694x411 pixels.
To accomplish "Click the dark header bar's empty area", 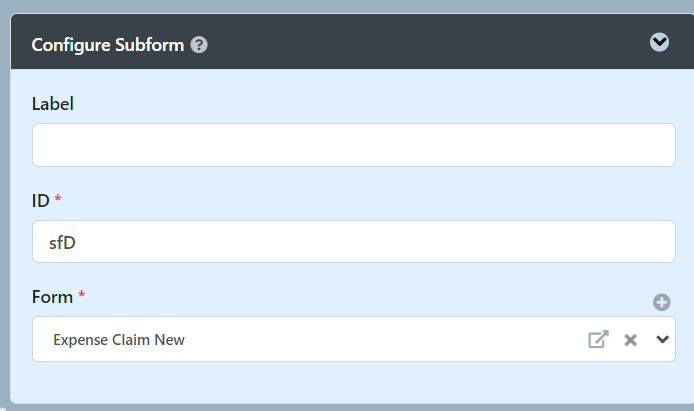I will [x=420, y=44].
